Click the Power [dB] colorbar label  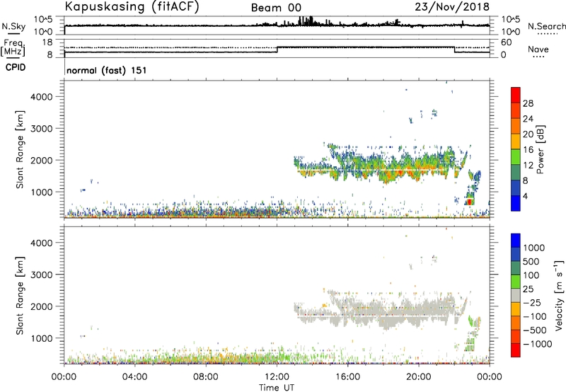pos(541,149)
